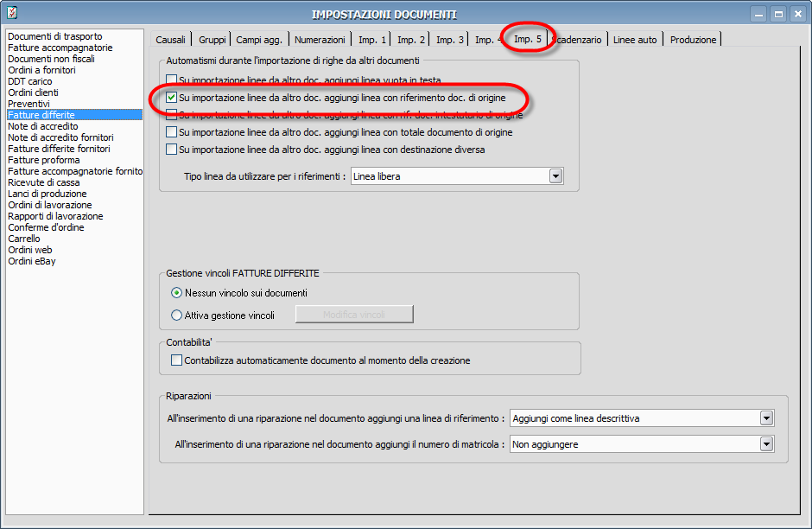Open repair reference line dropdown arrow
The height and width of the screenshot is (529, 812).
click(766, 418)
